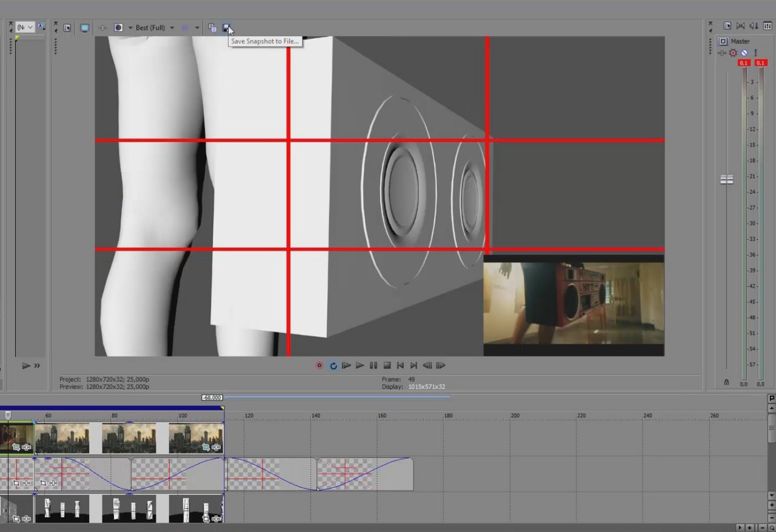Click the vertical scrollbar up arrow
Screen dimensions: 776x532
click(x=772, y=408)
